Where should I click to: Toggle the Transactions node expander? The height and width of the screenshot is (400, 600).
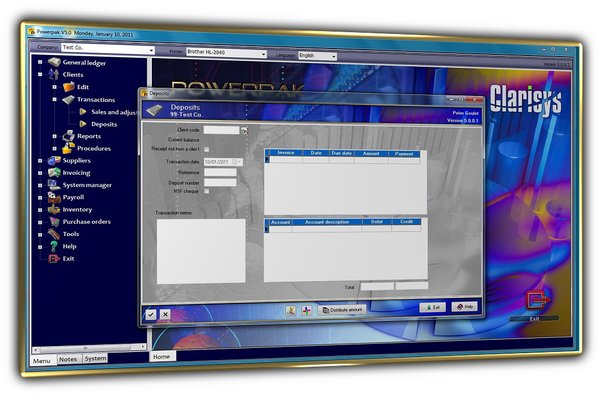coord(54,99)
